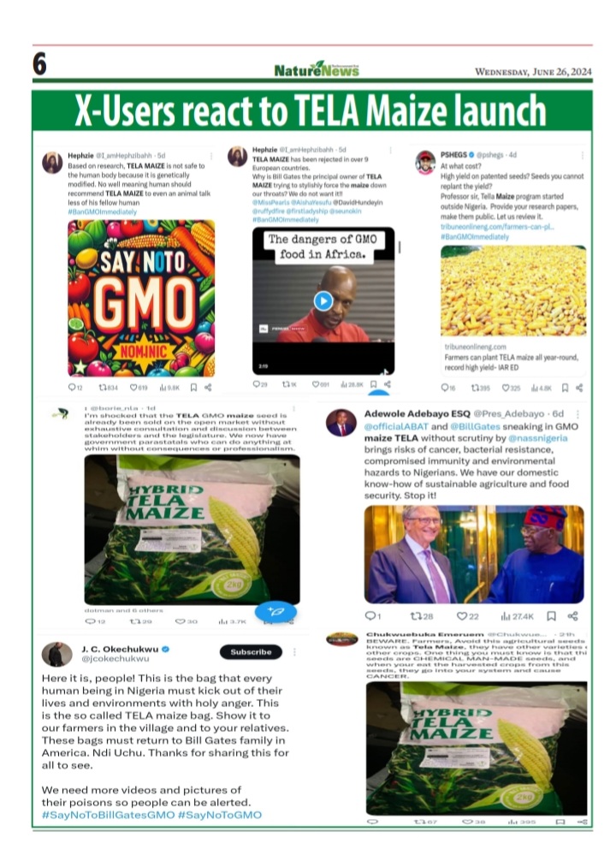Open the comments on the SAY NO TO GMO tweet
This screenshot has height=867, width=616.
(x=75, y=388)
